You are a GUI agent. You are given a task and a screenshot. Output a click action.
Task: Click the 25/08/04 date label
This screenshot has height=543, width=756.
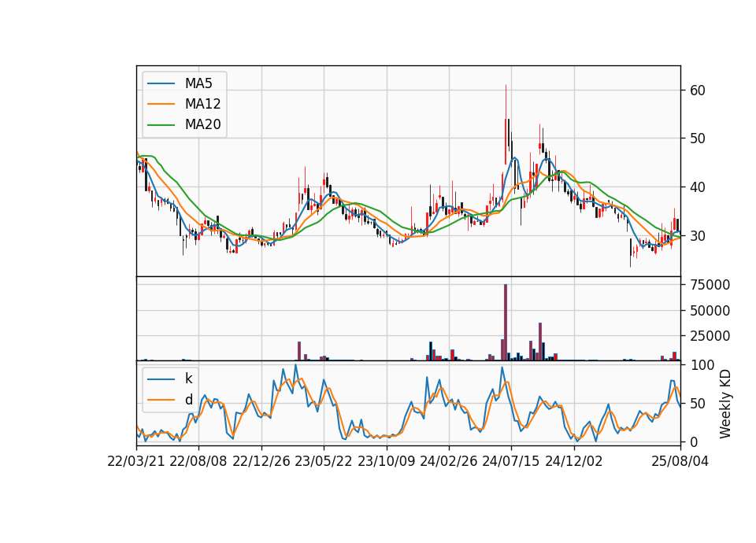(680, 461)
